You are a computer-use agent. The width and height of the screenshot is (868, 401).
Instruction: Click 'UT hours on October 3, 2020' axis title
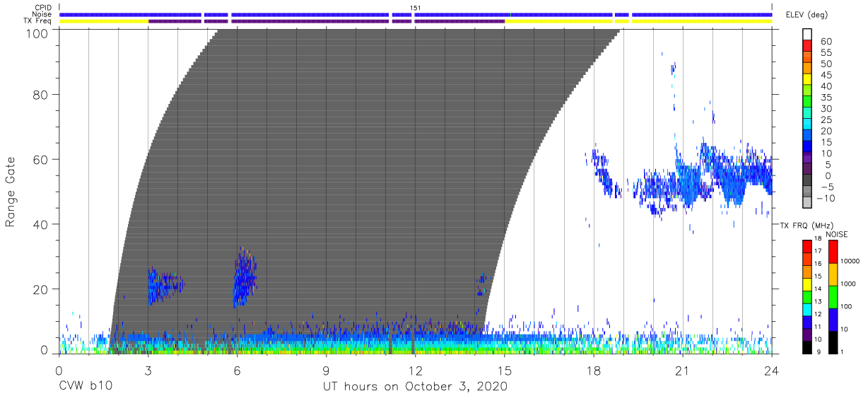pos(416,387)
